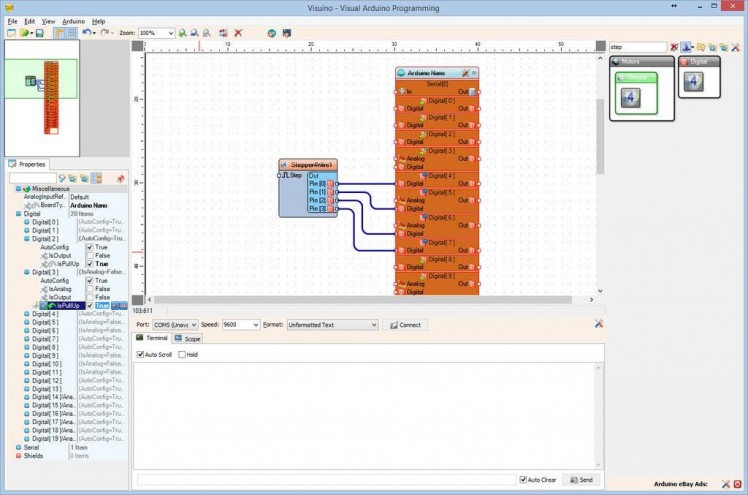
Task: Click the Connect button
Action: (x=406, y=325)
